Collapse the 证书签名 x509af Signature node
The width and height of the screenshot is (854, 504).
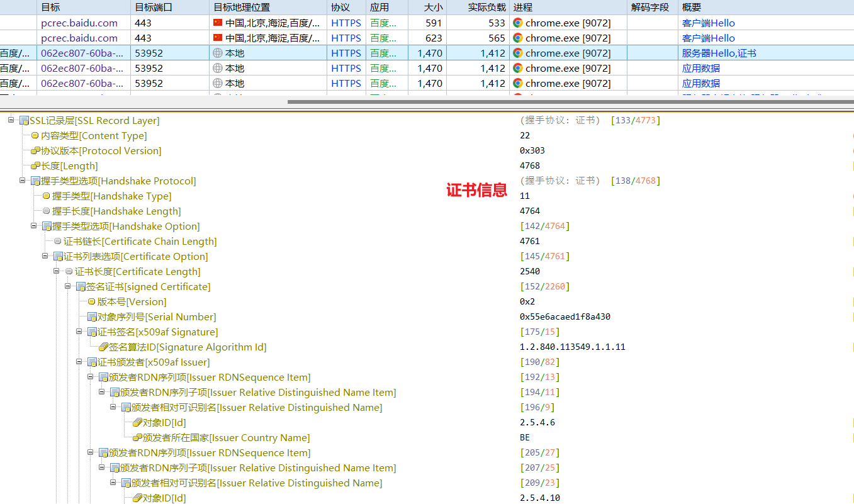(x=79, y=332)
